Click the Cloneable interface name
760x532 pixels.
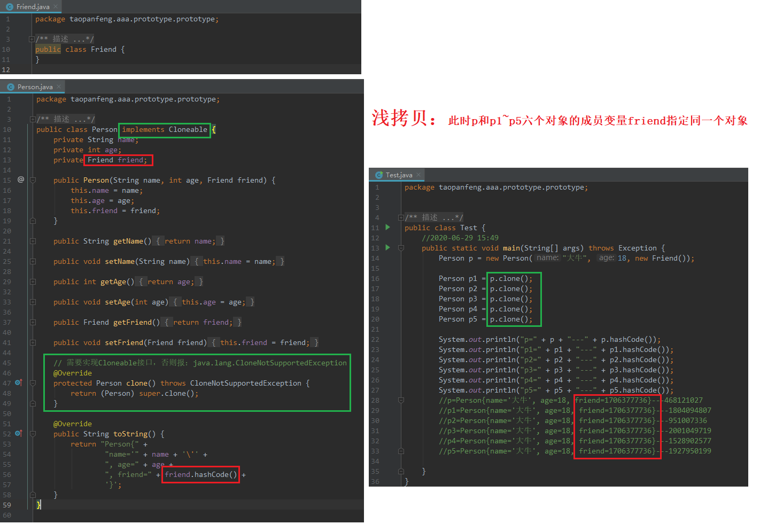(x=188, y=129)
